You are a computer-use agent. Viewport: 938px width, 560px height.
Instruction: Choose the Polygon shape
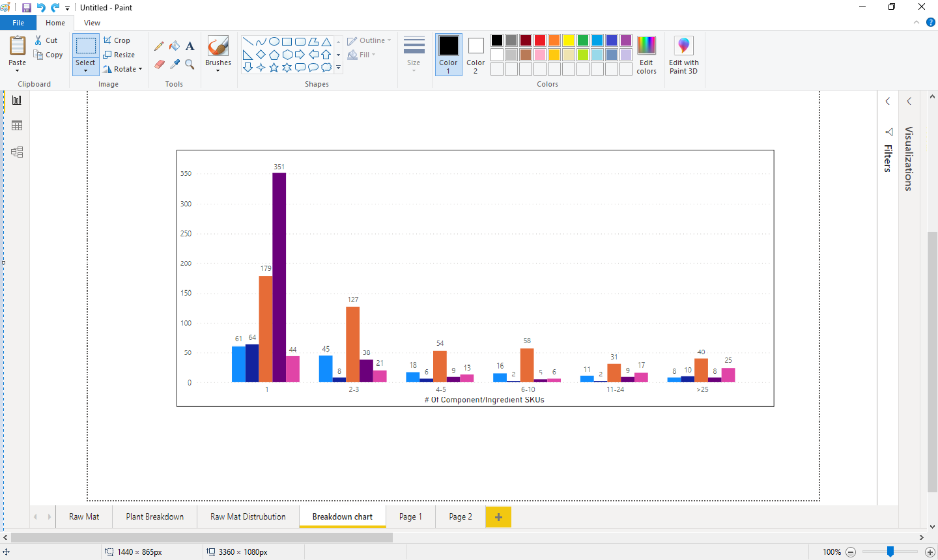(x=313, y=42)
